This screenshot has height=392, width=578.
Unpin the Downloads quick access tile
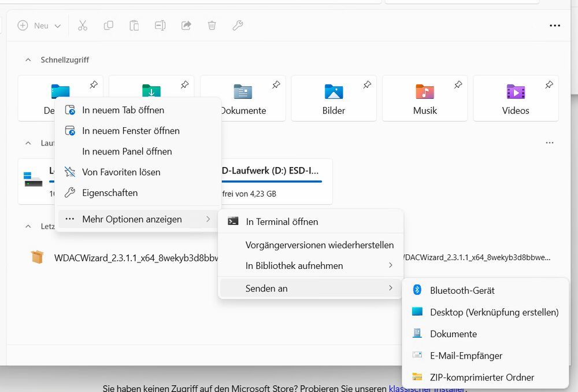point(185,85)
